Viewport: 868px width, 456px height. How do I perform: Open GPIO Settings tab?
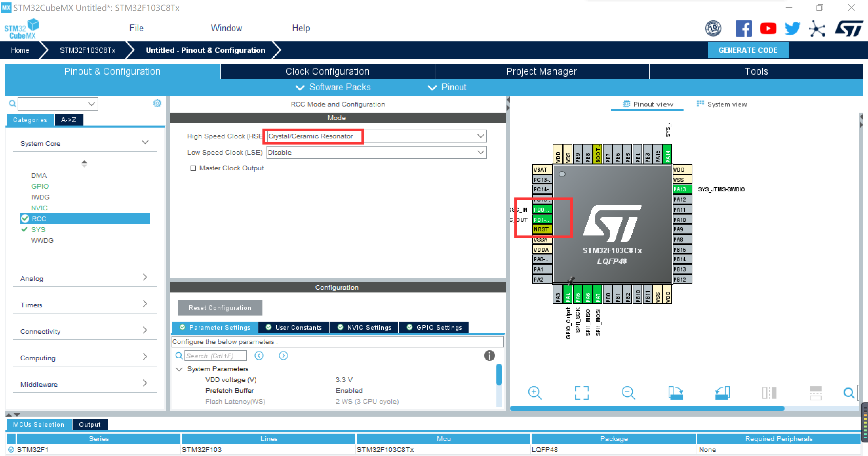[434, 327]
